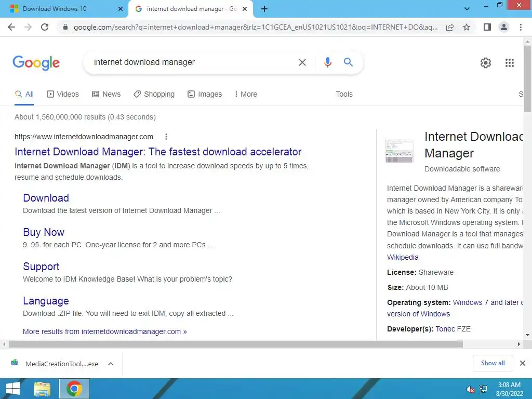Click the Internet Download Manager thumbnail

coord(400,151)
